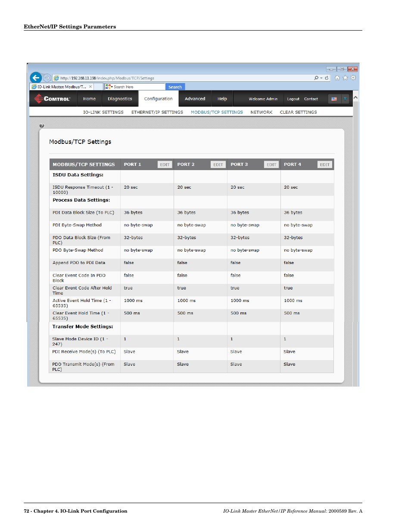The image size is (411, 532).
Task: Click the refresh page icon
Action: coord(327,78)
